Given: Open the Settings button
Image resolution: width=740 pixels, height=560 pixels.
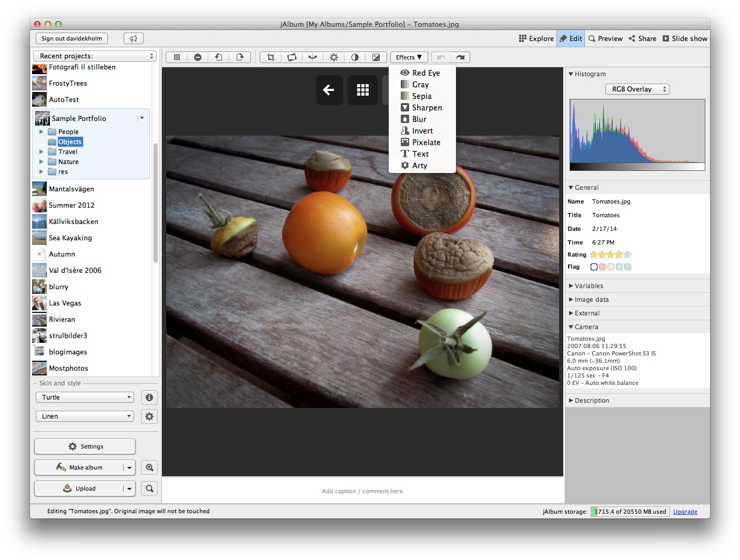Looking at the screenshot, I should click(x=85, y=446).
